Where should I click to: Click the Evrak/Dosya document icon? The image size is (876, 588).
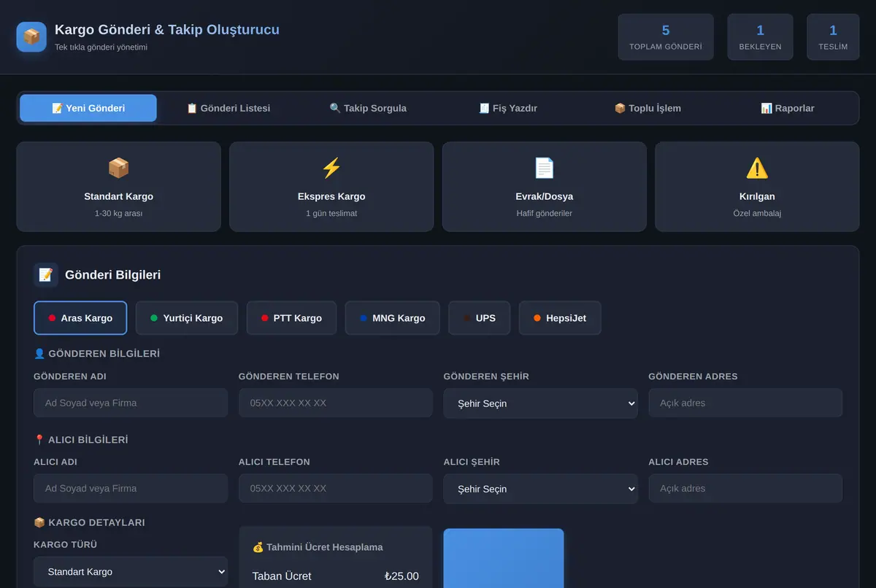pos(545,168)
